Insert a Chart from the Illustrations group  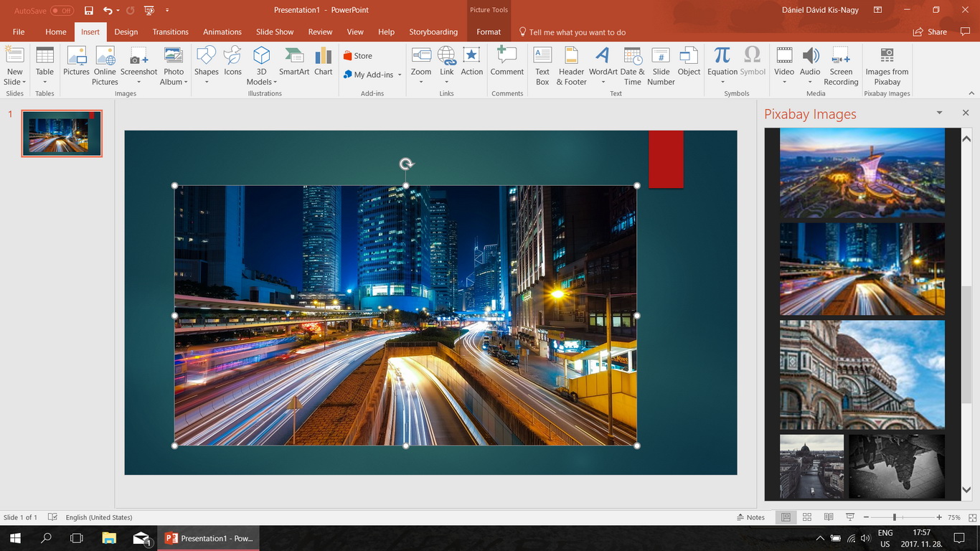tap(324, 62)
